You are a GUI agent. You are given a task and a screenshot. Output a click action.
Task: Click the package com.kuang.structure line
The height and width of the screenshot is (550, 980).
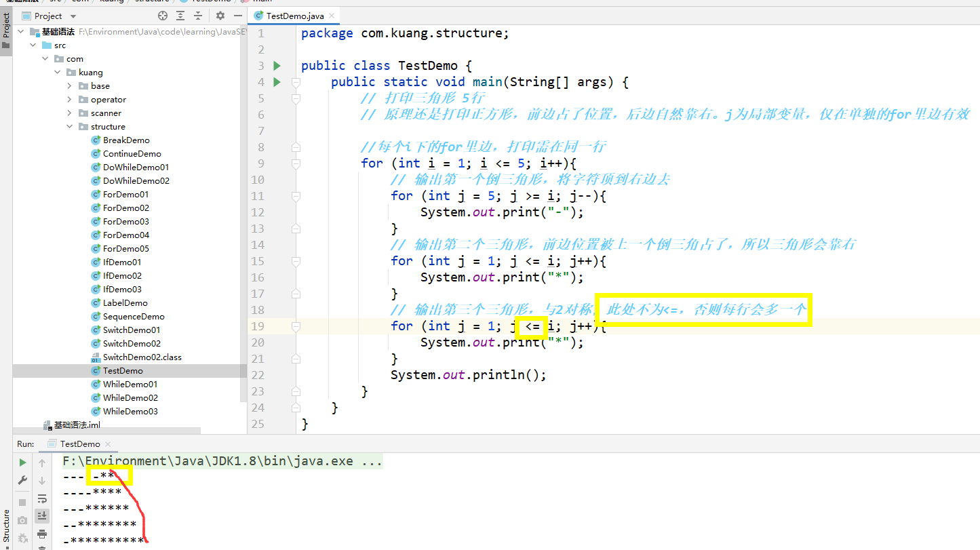[405, 33]
